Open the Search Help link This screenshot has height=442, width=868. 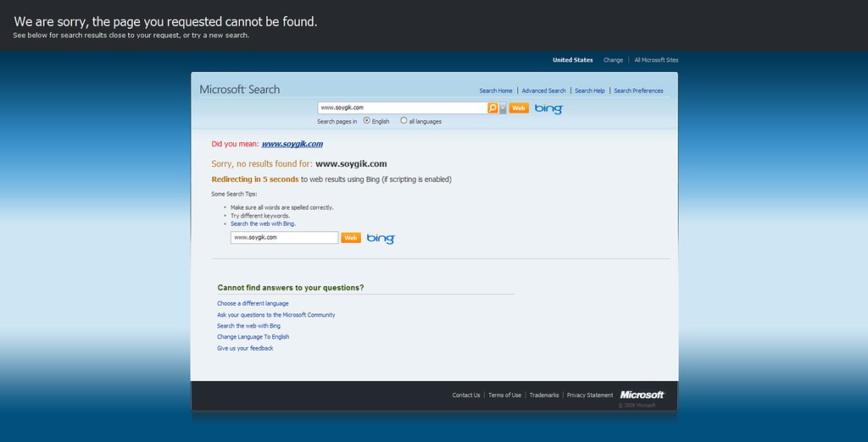tap(590, 91)
